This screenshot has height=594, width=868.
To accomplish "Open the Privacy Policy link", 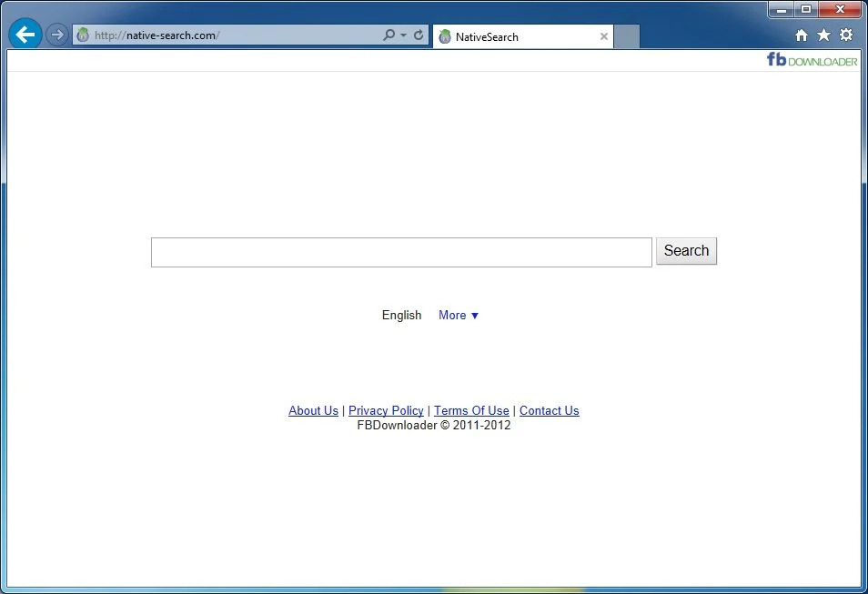I will (386, 411).
